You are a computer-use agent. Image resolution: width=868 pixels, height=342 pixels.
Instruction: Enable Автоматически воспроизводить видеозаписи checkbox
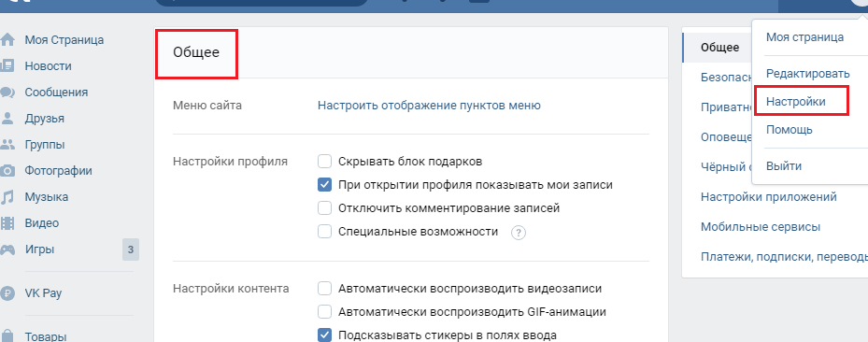(324, 289)
